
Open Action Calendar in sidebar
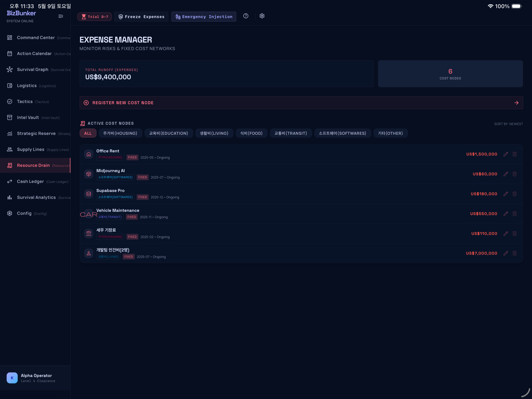pos(35,54)
